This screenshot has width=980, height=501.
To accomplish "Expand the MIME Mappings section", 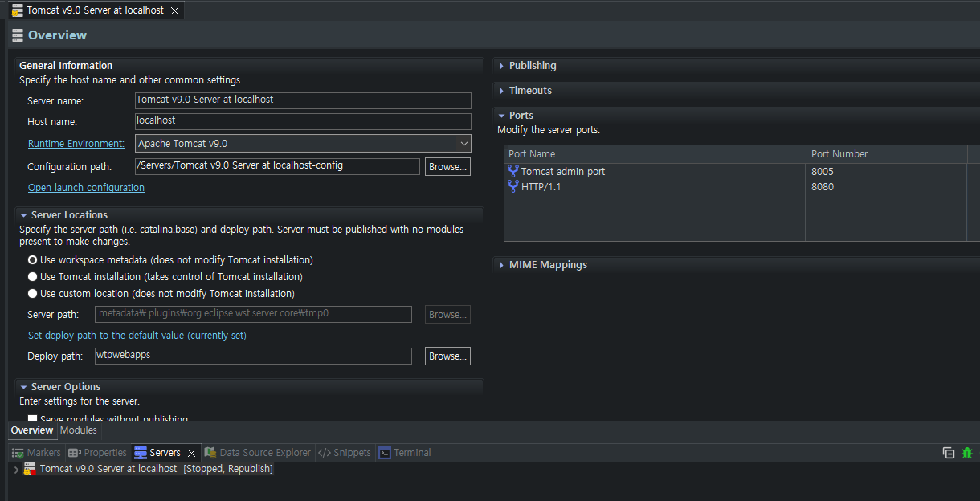I will [502, 265].
